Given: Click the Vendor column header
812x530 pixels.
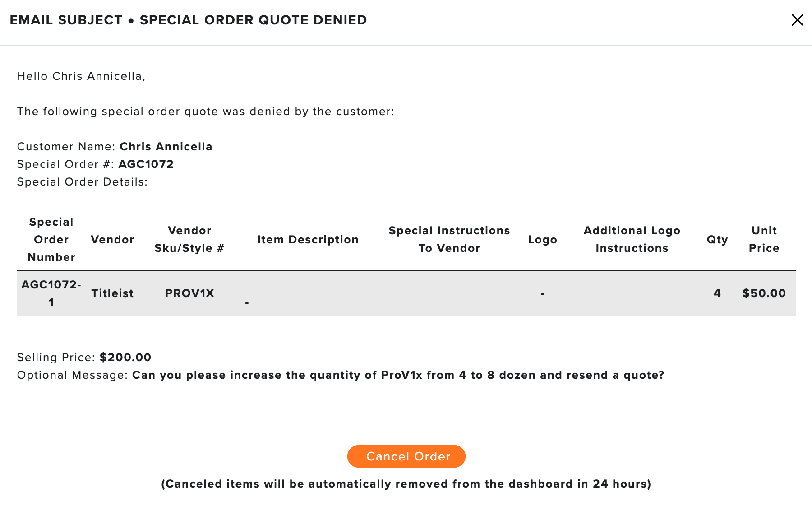Looking at the screenshot, I should coord(112,240).
